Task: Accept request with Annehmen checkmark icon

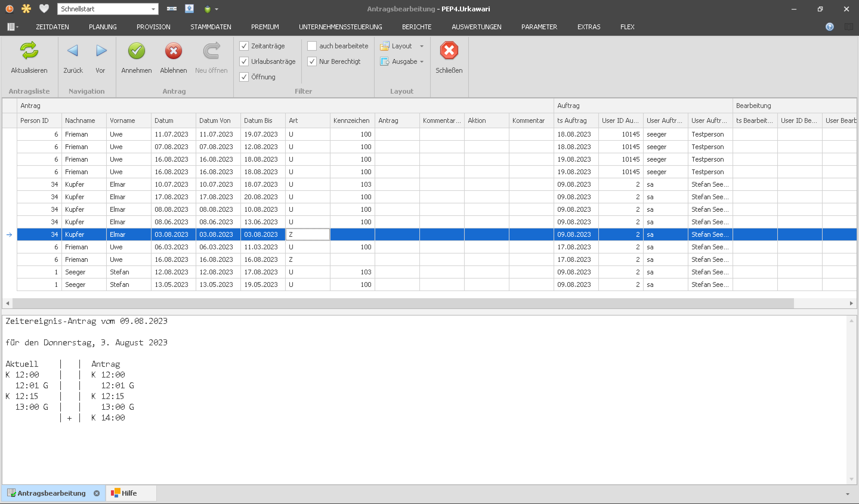Action: pyautogui.click(x=136, y=51)
